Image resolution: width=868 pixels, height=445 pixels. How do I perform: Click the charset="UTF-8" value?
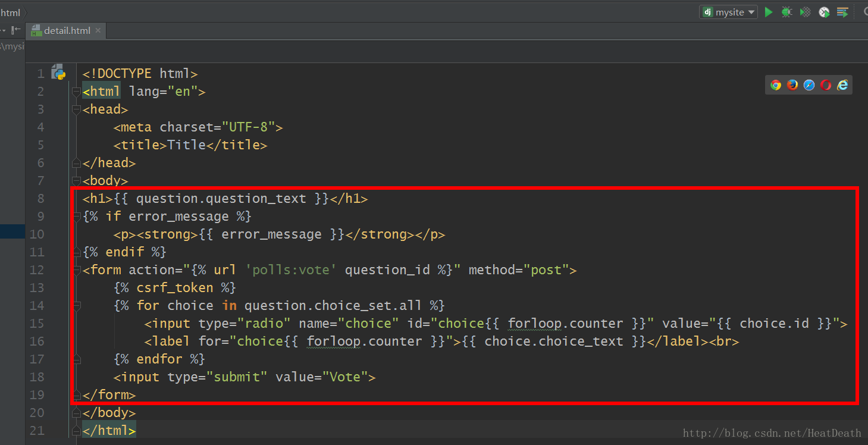pyautogui.click(x=218, y=127)
